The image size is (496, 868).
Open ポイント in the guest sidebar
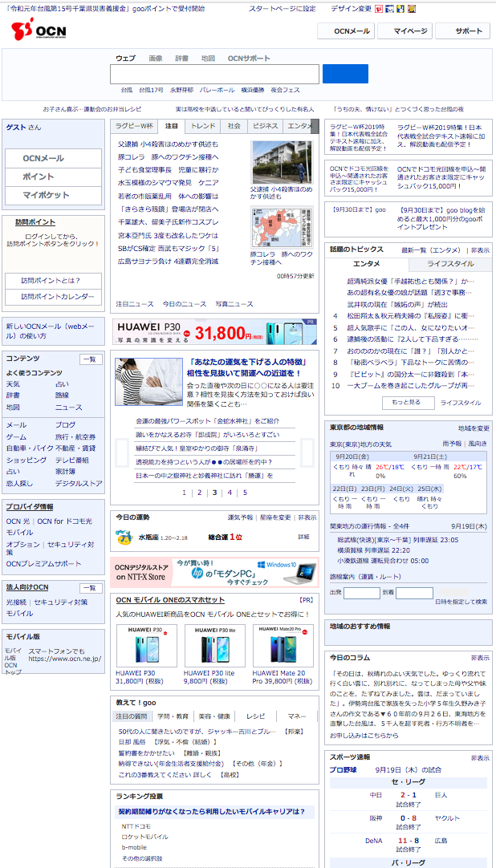(x=53, y=176)
